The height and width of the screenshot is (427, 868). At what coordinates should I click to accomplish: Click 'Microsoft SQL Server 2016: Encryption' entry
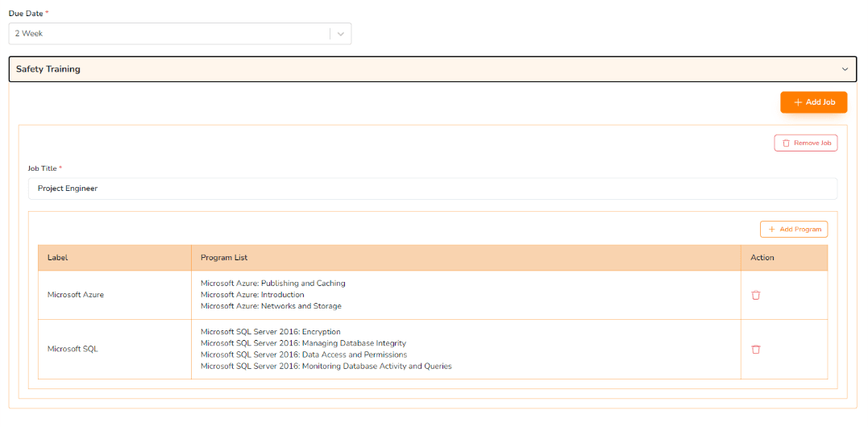coord(270,332)
